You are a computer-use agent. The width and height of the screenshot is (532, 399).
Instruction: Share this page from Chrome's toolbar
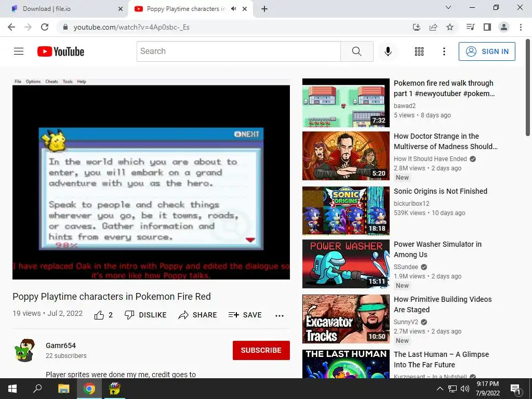point(433,27)
